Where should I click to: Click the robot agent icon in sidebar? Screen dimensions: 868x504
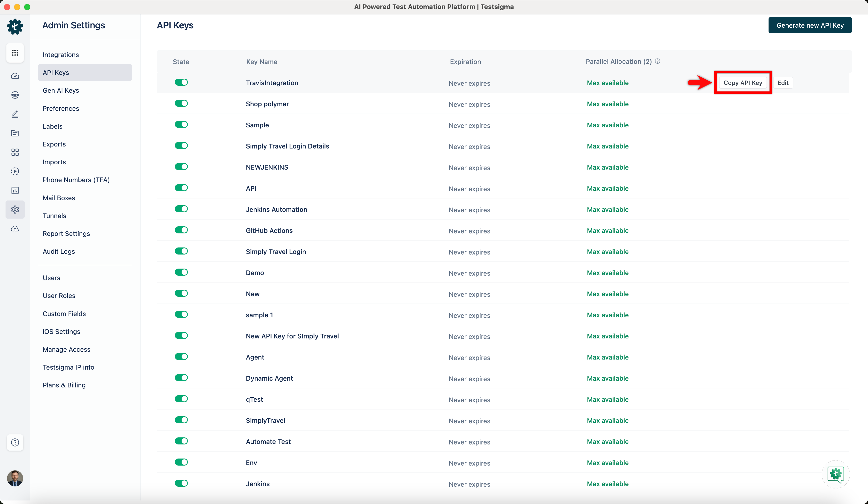pos(15,95)
